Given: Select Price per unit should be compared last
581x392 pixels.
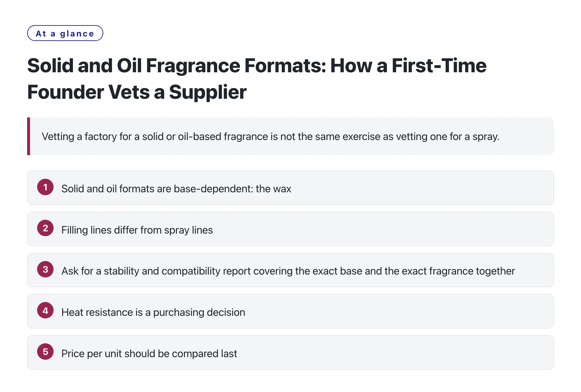Looking at the screenshot, I should (149, 354).
